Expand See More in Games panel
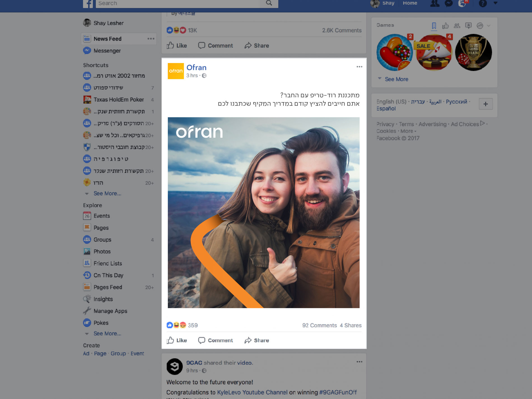This screenshot has width=532, height=399. click(x=396, y=79)
